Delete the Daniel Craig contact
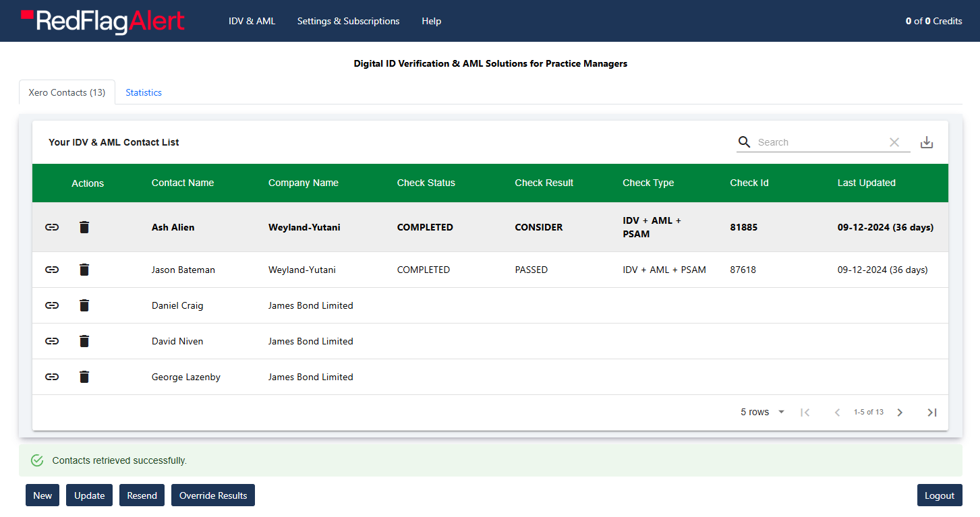The image size is (980, 517). (84, 305)
